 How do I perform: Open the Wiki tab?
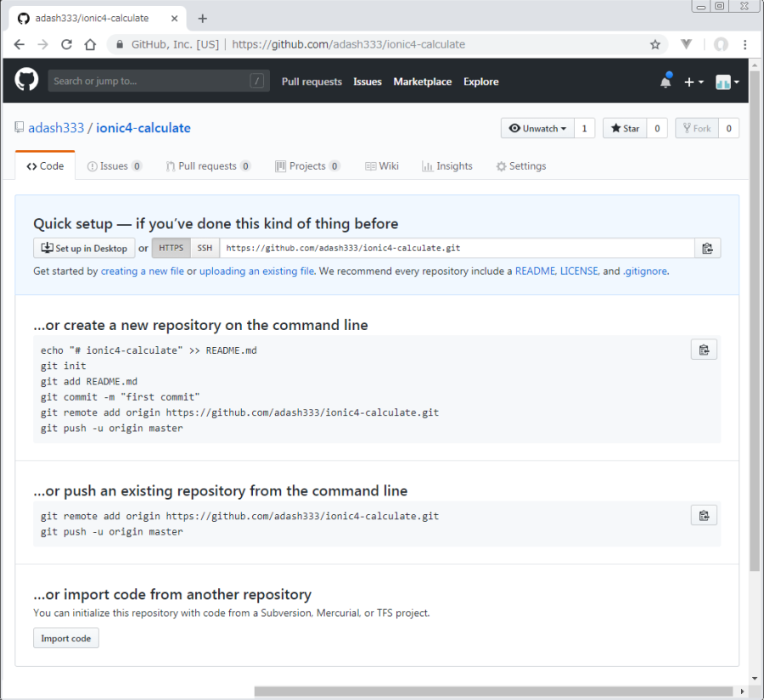(x=381, y=166)
